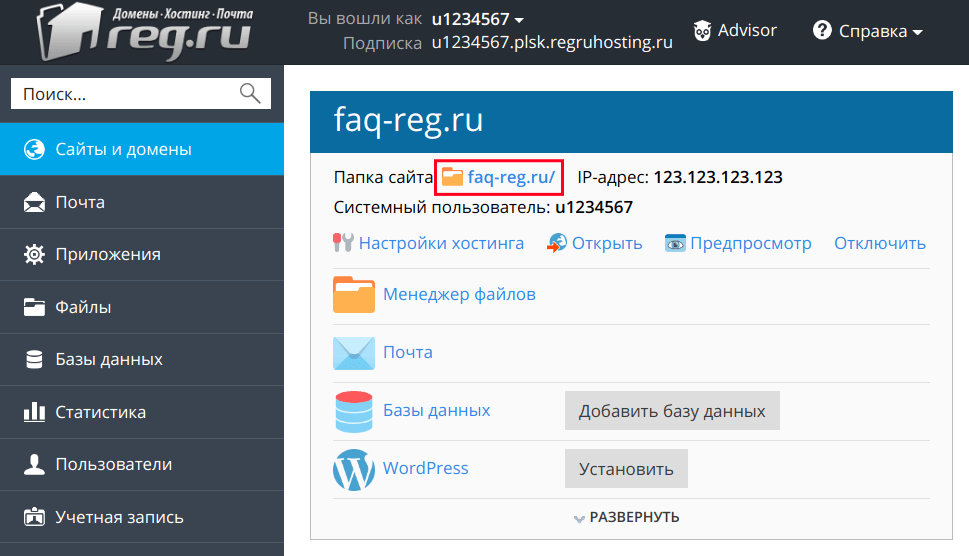Click the reg.ru logo

(x=145, y=32)
